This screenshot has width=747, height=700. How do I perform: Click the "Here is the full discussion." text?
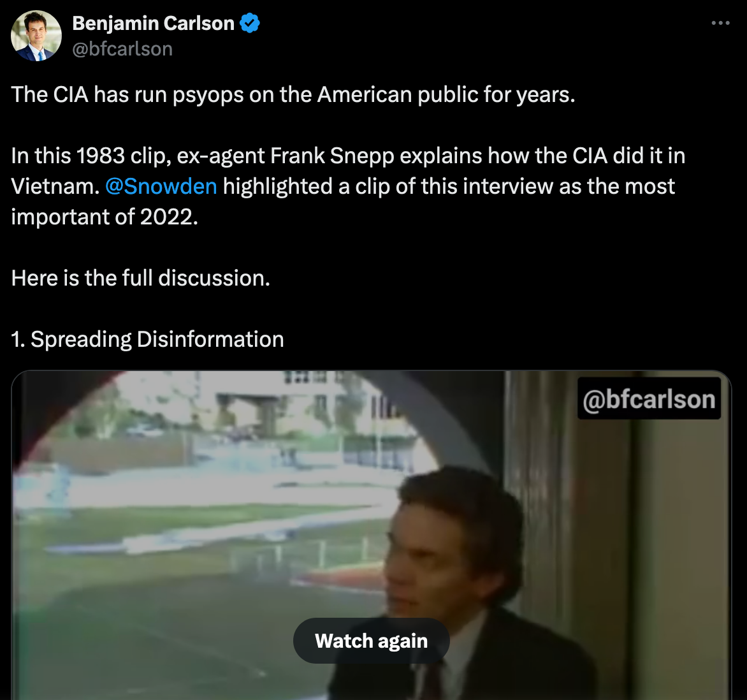click(141, 278)
